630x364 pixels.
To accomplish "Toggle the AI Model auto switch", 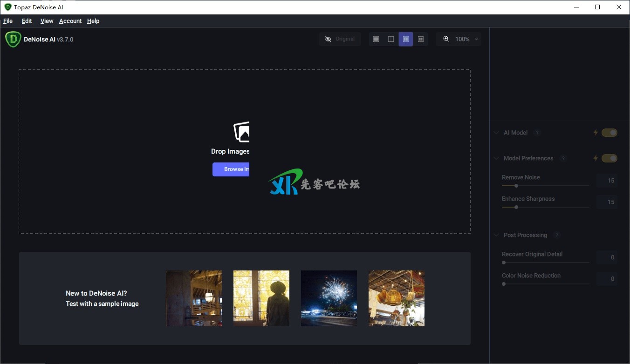I will tap(609, 133).
